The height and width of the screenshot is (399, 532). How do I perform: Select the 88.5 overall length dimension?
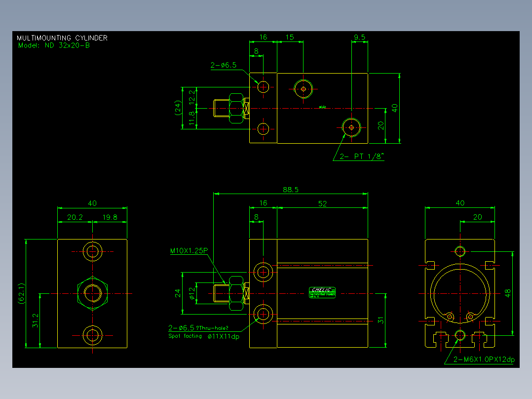[291, 190]
